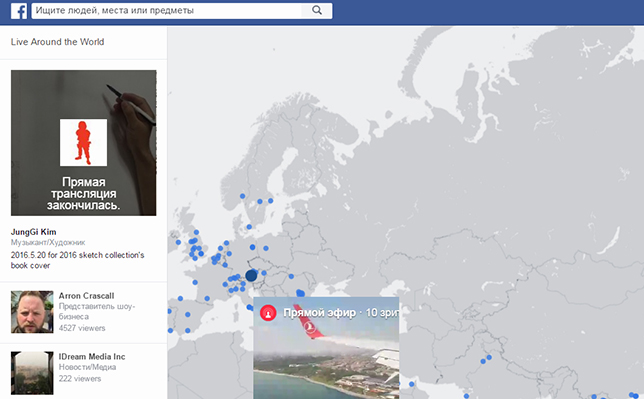Click the 4527 viewers count
This screenshot has height=399, width=644.
click(82, 328)
